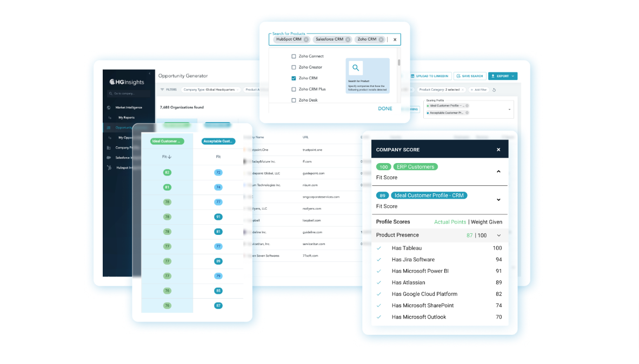Select Market Intelligence in the sidebar
The width and height of the screenshot is (639, 364).
pyautogui.click(x=129, y=107)
